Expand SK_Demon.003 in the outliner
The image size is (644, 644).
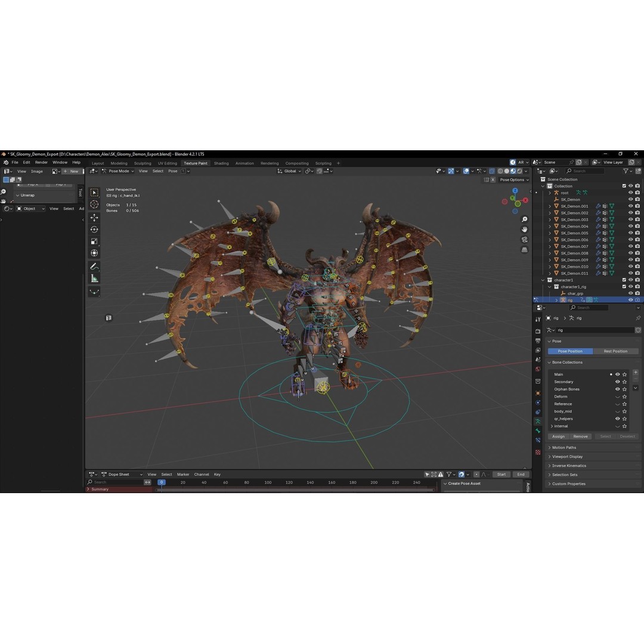[550, 219]
